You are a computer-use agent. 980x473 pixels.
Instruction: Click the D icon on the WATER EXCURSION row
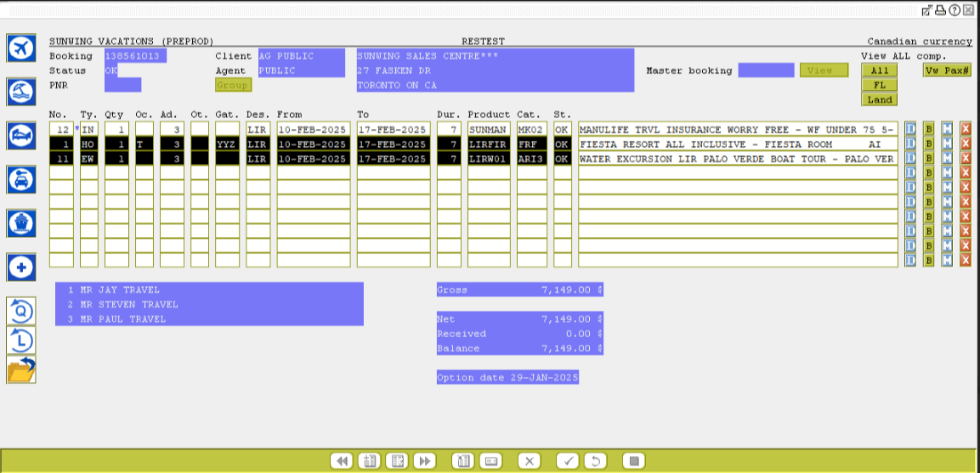tap(910, 159)
